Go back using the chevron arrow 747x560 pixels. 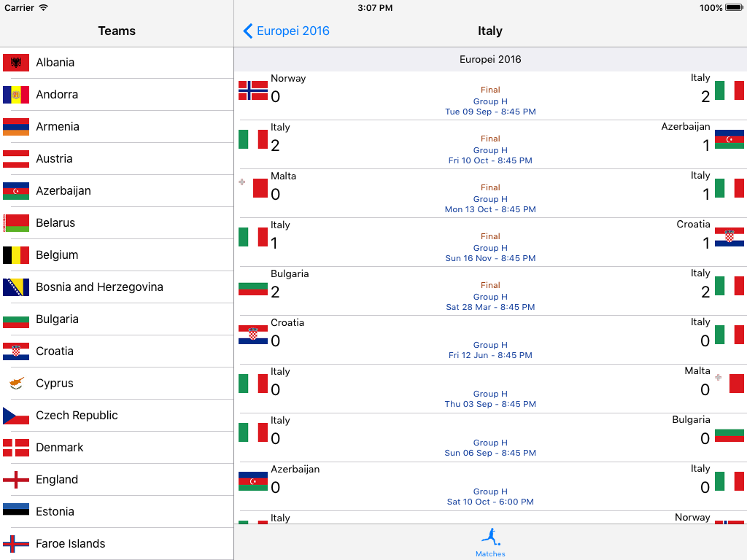click(248, 31)
